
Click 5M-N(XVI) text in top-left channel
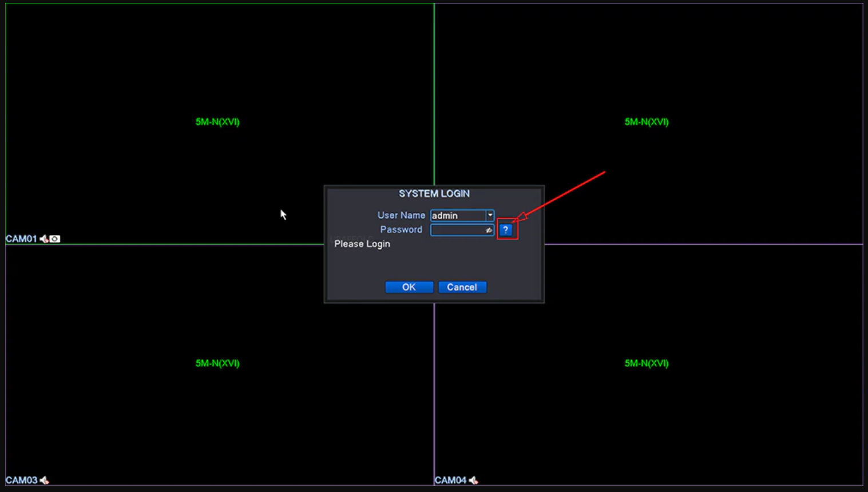[x=217, y=122]
